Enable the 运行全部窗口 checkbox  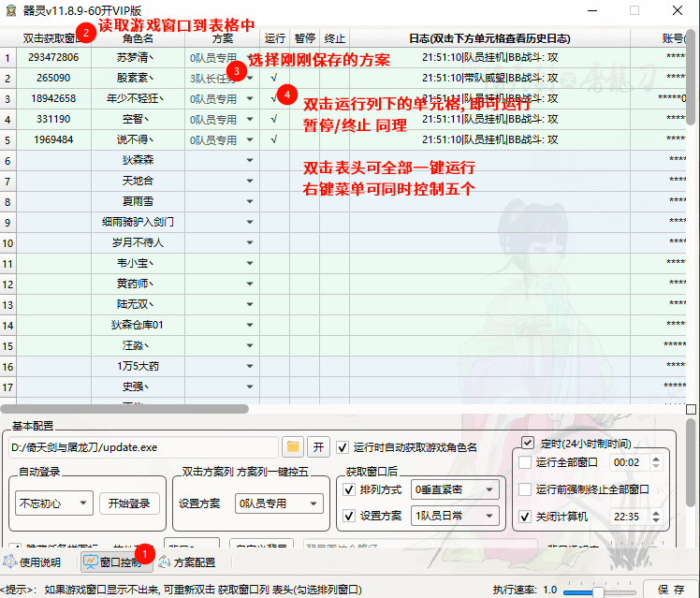(x=525, y=462)
